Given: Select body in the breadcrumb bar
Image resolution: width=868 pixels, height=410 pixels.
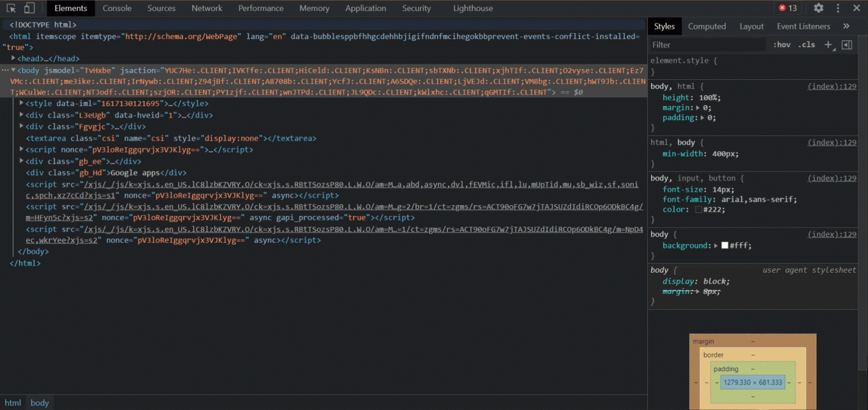Looking at the screenshot, I should [40, 403].
